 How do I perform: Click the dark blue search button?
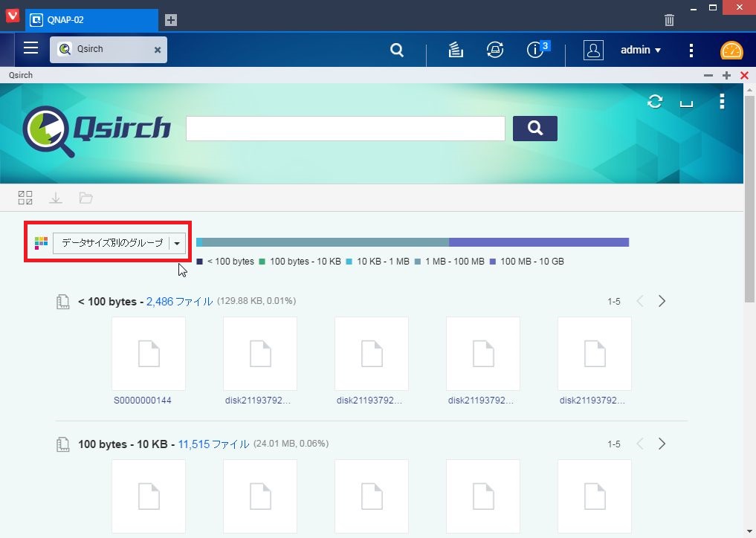pyautogui.click(x=534, y=129)
